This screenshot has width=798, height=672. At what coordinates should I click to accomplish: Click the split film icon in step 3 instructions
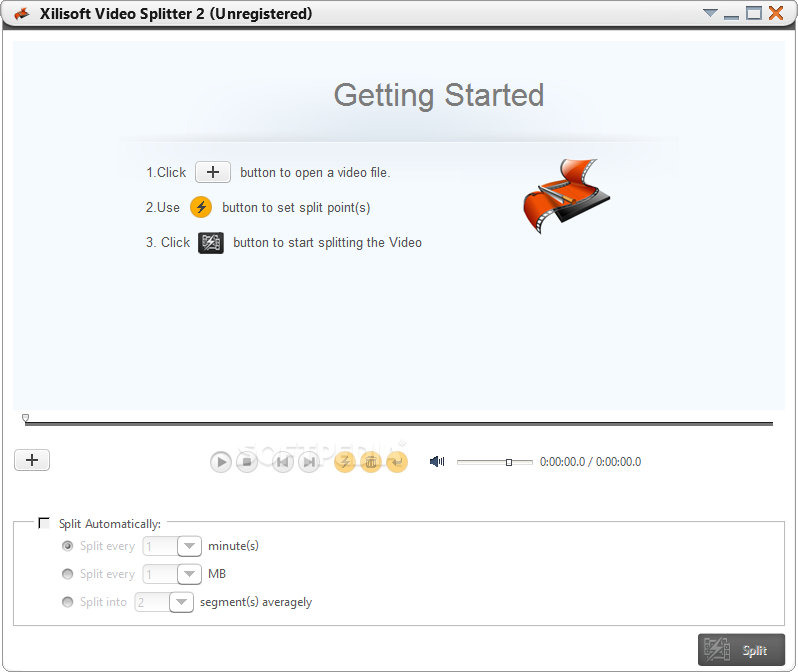click(x=211, y=243)
